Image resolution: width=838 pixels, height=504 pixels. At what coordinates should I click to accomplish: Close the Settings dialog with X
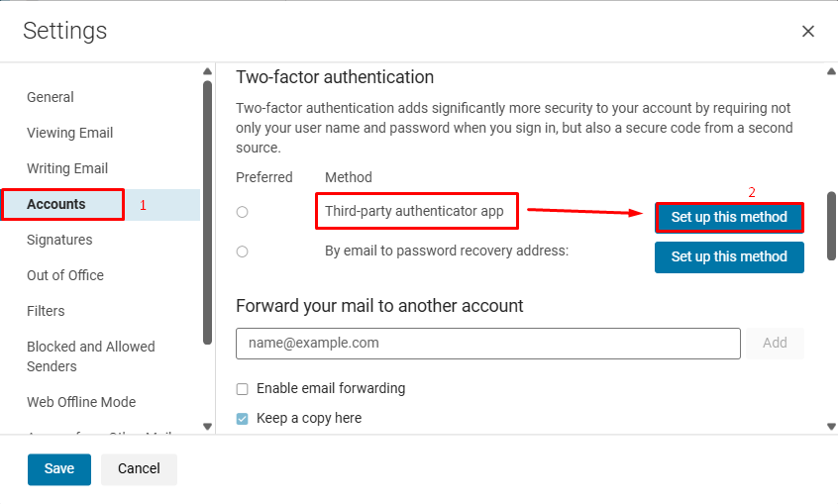(808, 32)
